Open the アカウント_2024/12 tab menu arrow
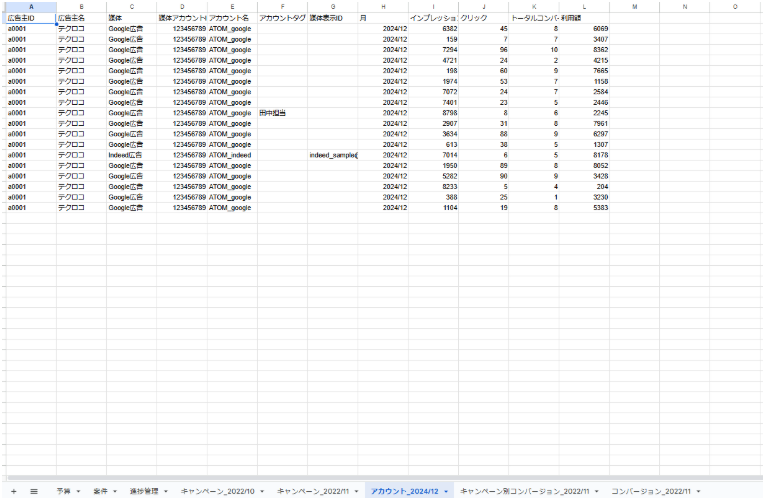Viewport: 763px width, 501px height. [447, 492]
